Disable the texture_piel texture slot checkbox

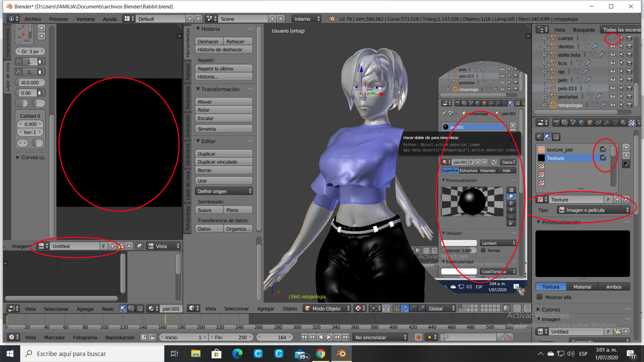point(603,149)
